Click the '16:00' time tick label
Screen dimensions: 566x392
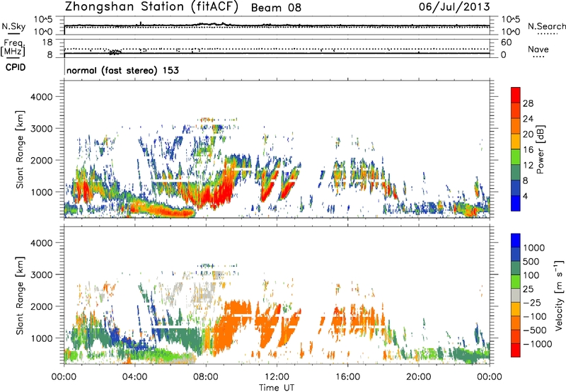coord(347,377)
